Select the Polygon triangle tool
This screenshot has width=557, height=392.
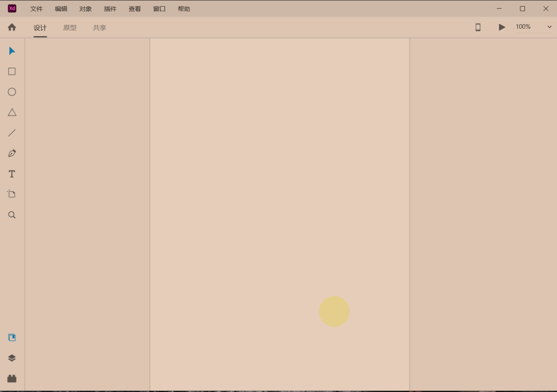12,112
